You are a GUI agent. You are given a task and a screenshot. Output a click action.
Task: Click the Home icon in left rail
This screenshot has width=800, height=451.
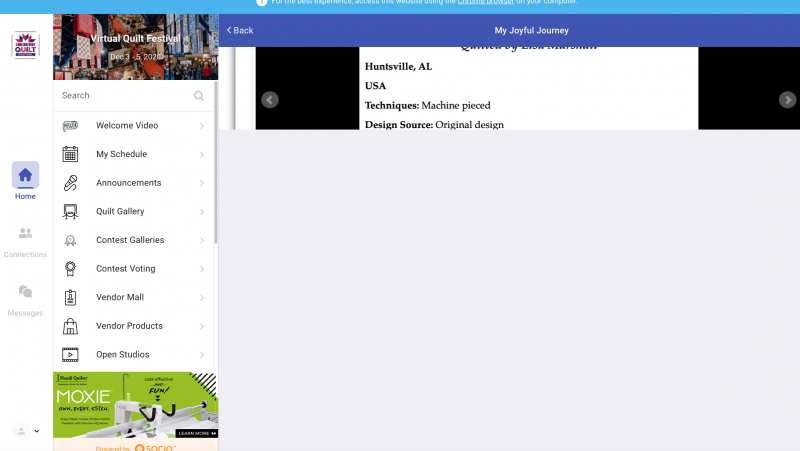click(25, 175)
